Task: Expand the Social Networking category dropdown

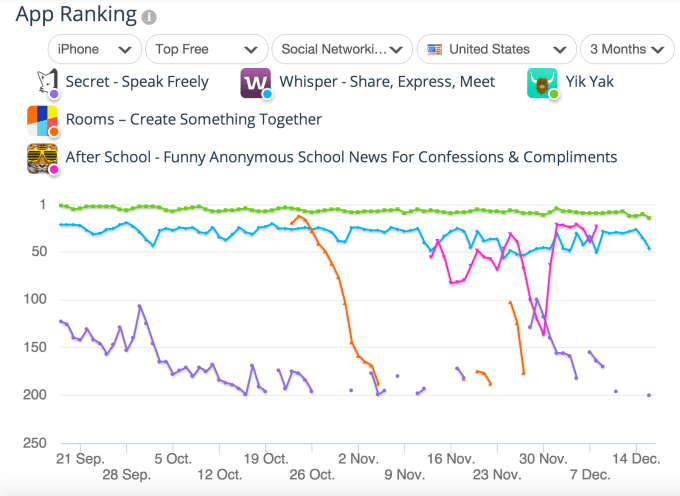Action: coord(342,49)
